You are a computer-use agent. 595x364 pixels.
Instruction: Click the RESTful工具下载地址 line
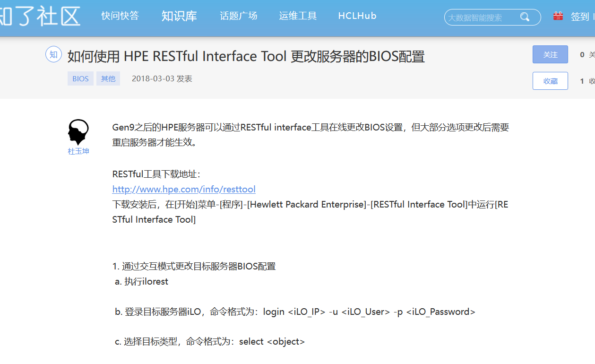[x=156, y=174]
